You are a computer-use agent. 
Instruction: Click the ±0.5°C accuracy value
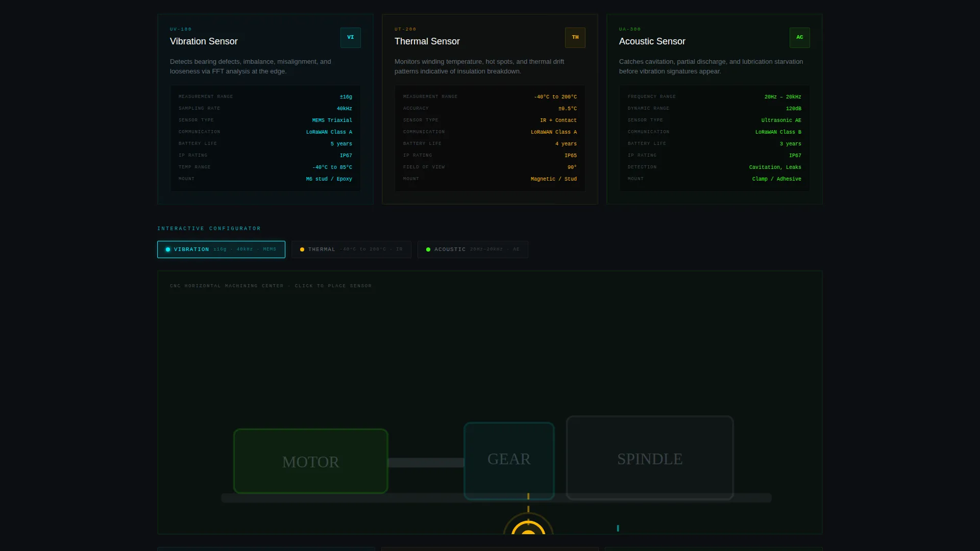click(x=568, y=109)
